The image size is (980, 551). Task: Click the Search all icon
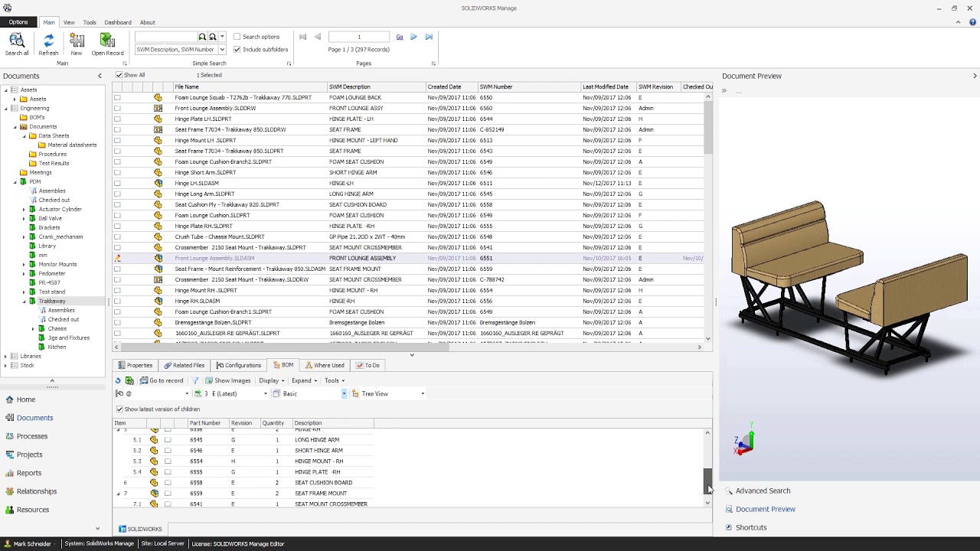click(x=17, y=44)
